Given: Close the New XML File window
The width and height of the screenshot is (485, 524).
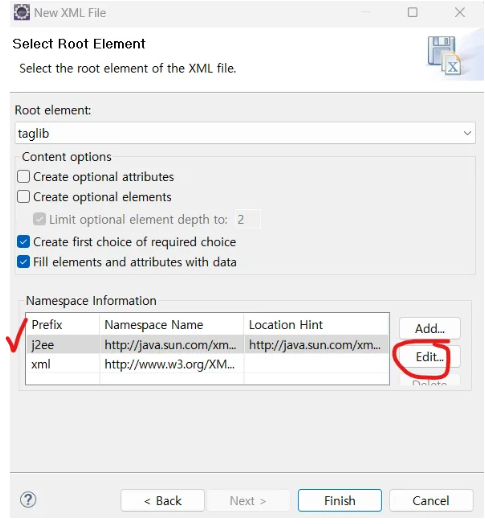Looking at the screenshot, I should point(460,12).
